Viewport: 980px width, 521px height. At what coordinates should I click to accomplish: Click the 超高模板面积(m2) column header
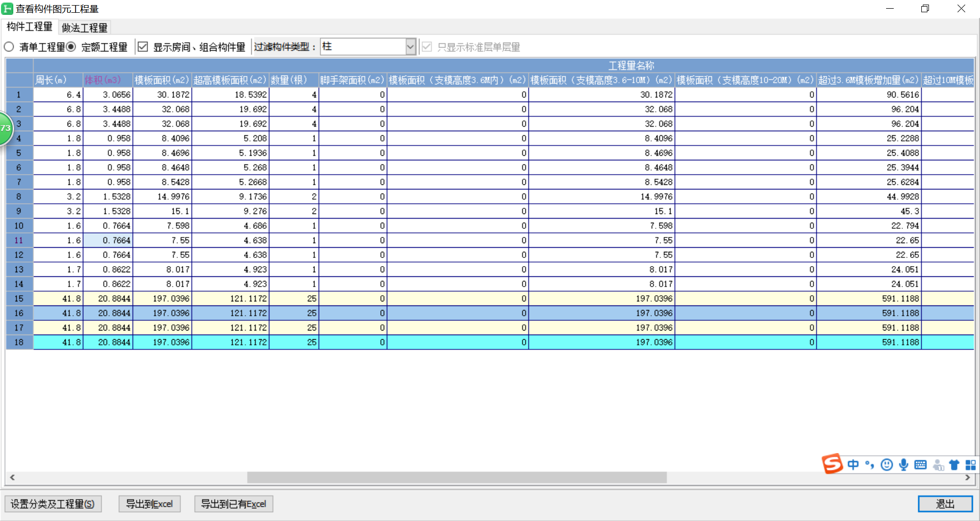pyautogui.click(x=230, y=80)
